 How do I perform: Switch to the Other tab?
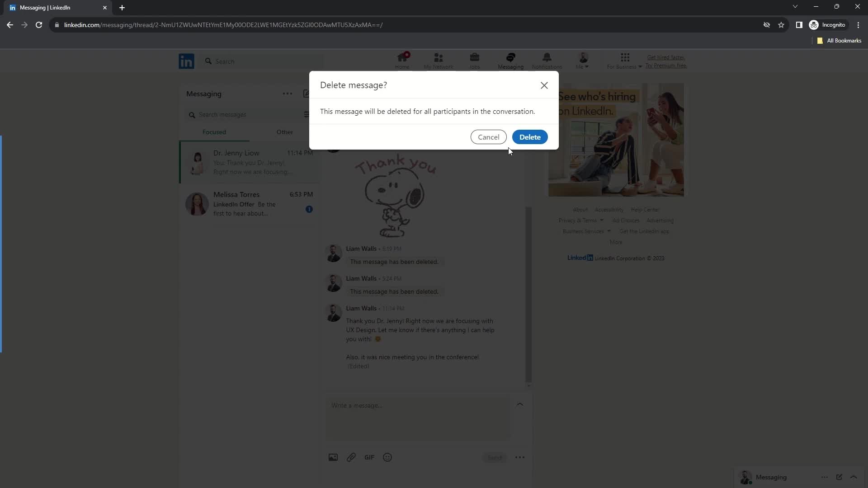[x=285, y=132]
